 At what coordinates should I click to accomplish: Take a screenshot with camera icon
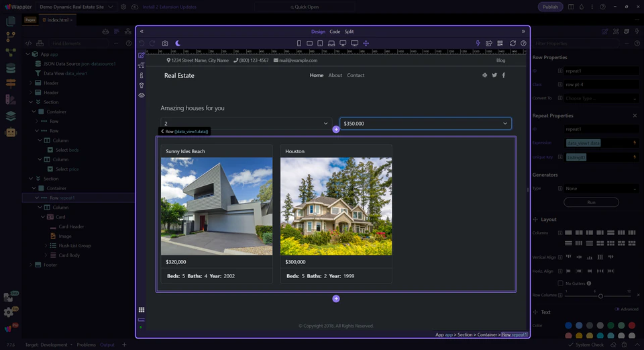coord(165,43)
